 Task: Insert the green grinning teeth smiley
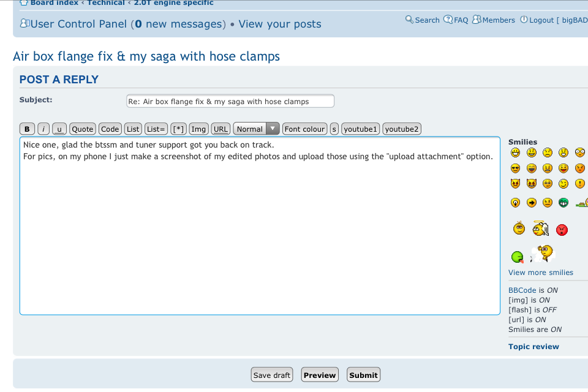click(x=563, y=202)
